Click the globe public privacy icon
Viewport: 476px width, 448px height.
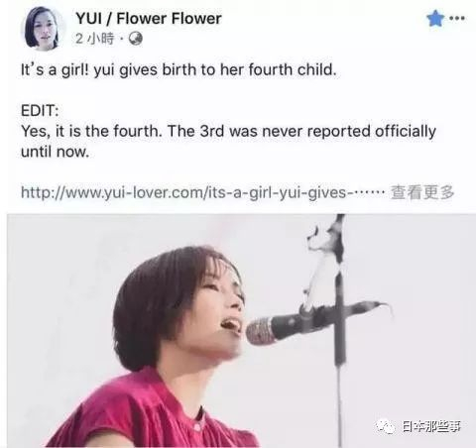pos(136,39)
